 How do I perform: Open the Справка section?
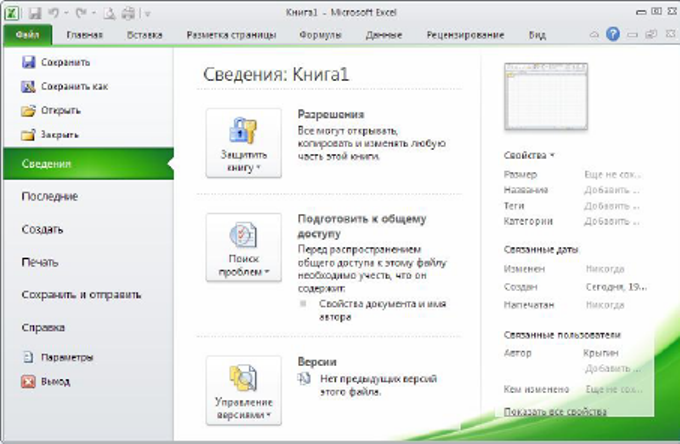(x=43, y=328)
